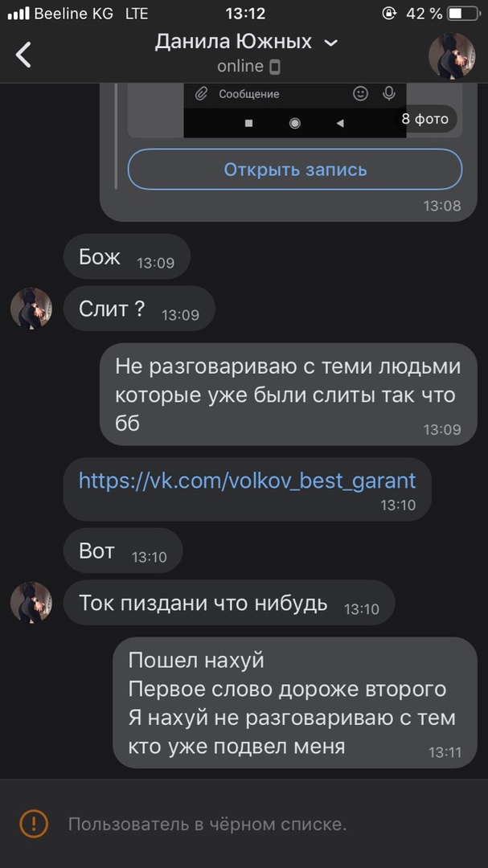The image size is (488, 868).
Task: Tap the emoji smiley icon in embedded photo
Action: click(360, 94)
